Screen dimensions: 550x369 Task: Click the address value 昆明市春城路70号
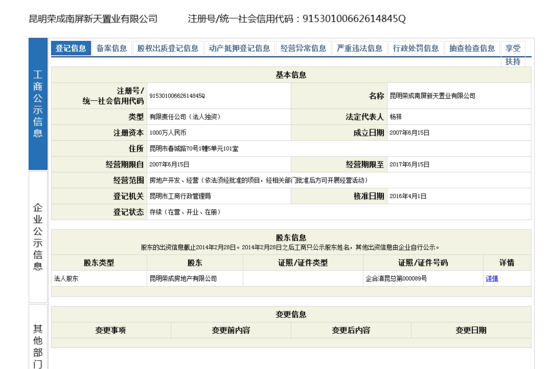194,148
